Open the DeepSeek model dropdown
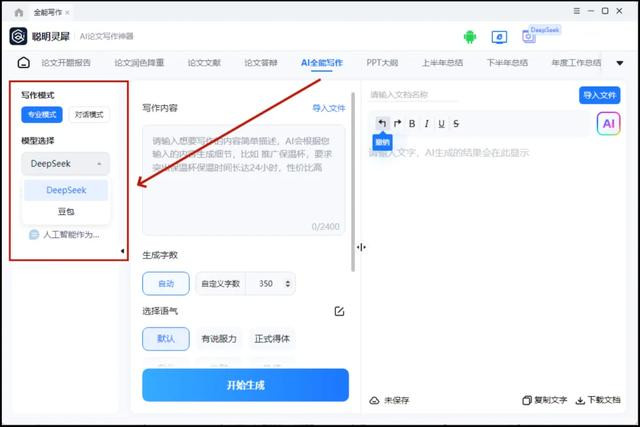 coord(66,164)
